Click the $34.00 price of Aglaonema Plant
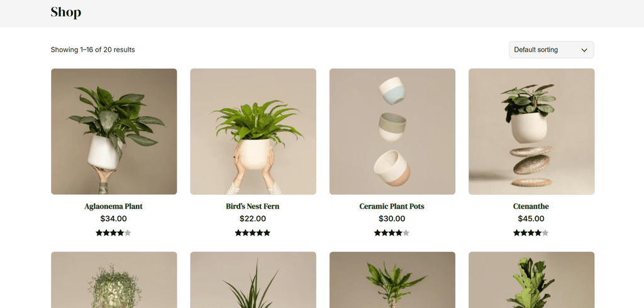Screen dimensions: 644x308 point(113,219)
